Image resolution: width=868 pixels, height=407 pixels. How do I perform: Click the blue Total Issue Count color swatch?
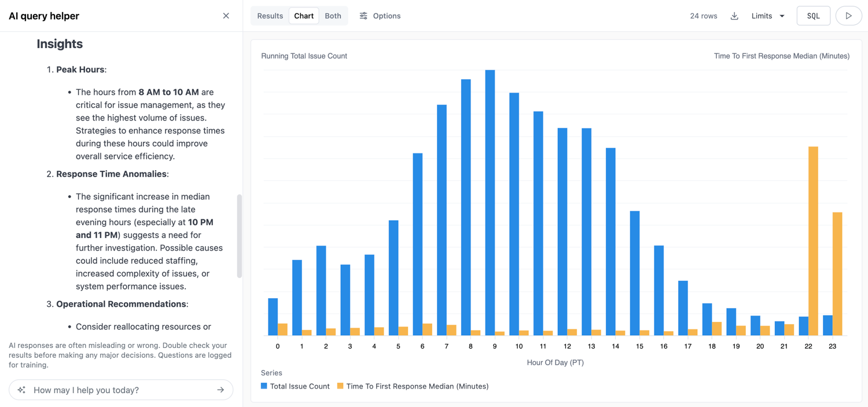[x=264, y=386]
